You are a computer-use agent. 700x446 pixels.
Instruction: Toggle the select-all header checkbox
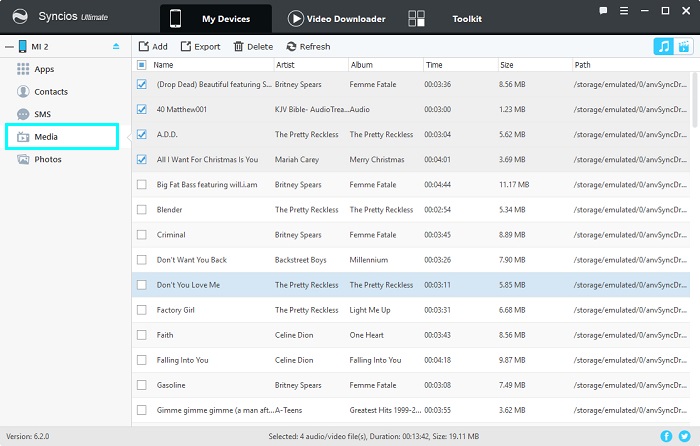point(142,65)
